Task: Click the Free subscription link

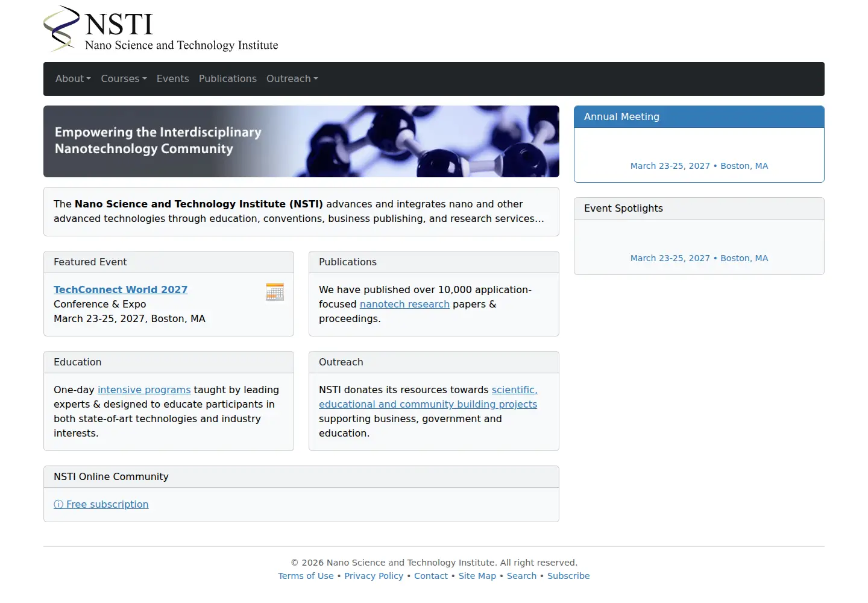Action: point(101,504)
